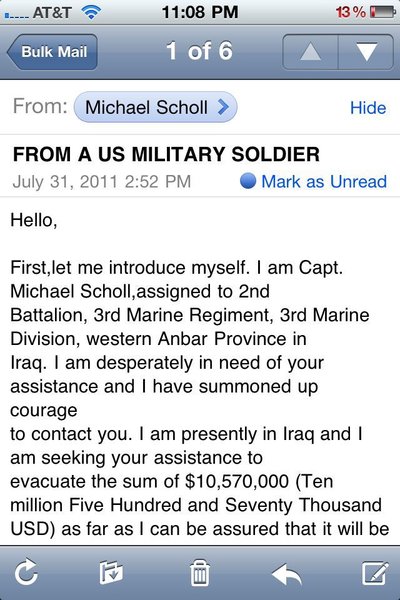
Task: Tap the July 31, 2011 date line
Action: click(101, 181)
